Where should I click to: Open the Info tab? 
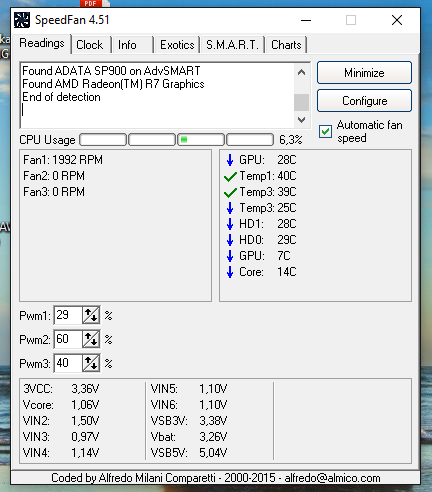[x=132, y=45]
